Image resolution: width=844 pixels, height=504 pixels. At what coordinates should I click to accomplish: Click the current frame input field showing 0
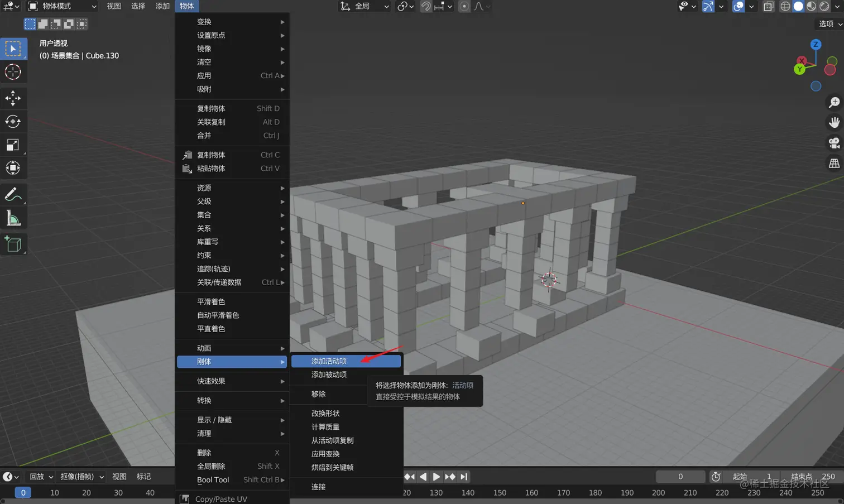(x=680, y=477)
